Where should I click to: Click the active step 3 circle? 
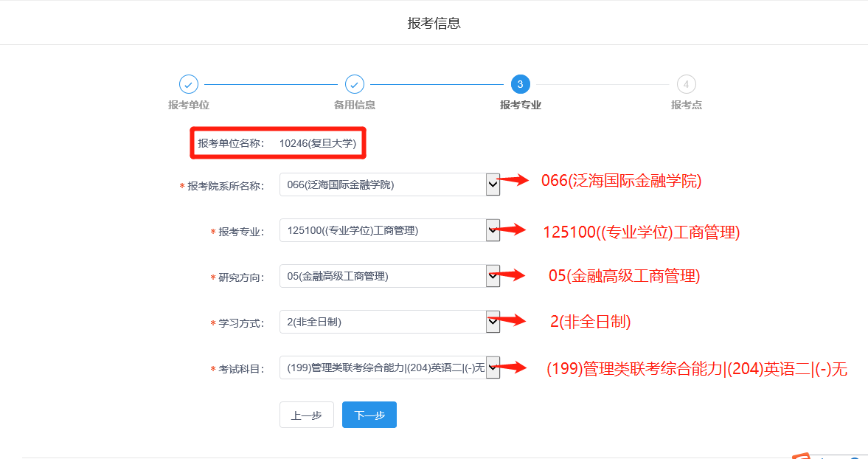(x=520, y=84)
